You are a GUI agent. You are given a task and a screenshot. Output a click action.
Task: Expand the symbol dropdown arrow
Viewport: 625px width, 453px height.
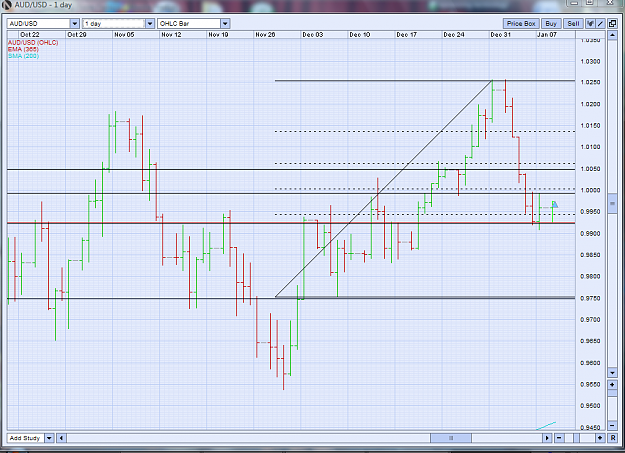click(75, 24)
